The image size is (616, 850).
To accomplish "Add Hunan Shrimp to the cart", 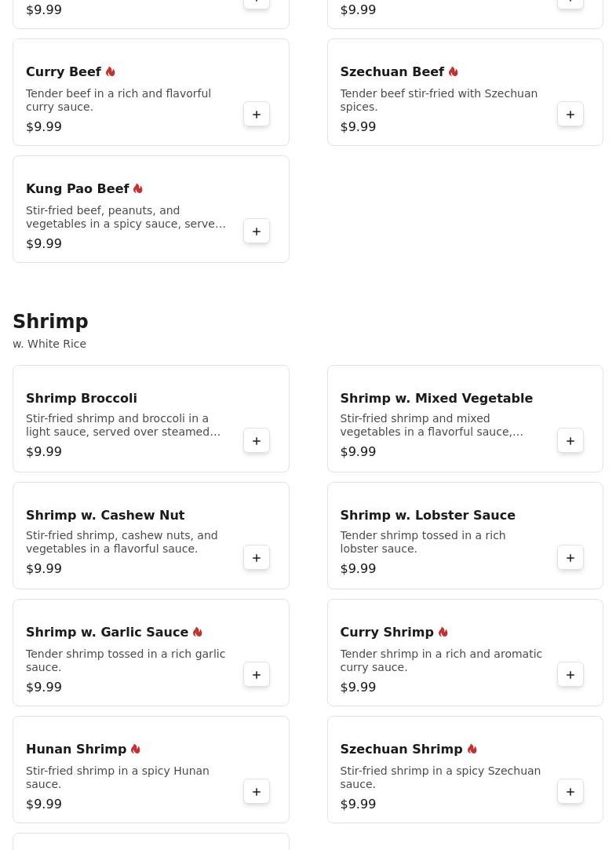I will tap(257, 792).
